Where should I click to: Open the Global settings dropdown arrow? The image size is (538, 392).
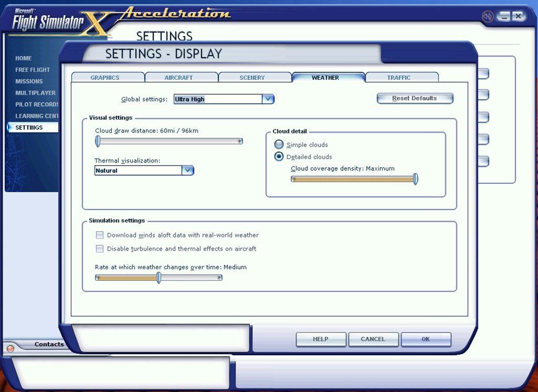click(x=268, y=99)
